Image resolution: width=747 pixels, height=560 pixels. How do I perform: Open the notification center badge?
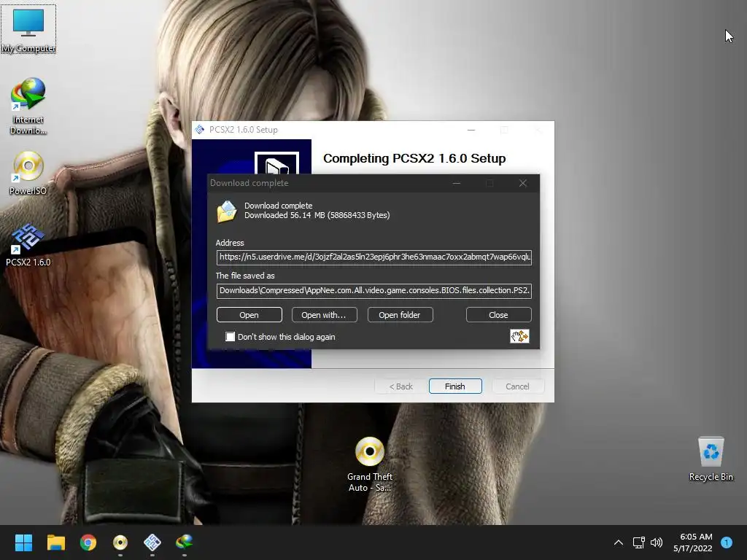pyautogui.click(x=727, y=542)
